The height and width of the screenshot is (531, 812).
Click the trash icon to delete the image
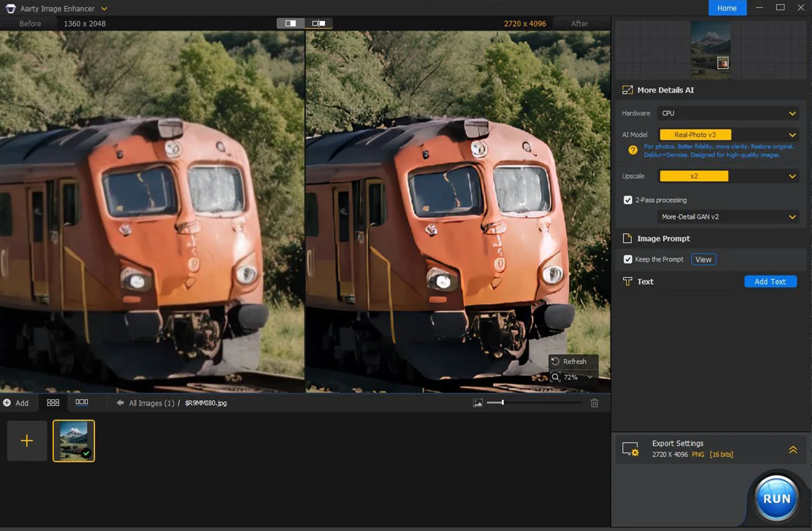(x=595, y=403)
